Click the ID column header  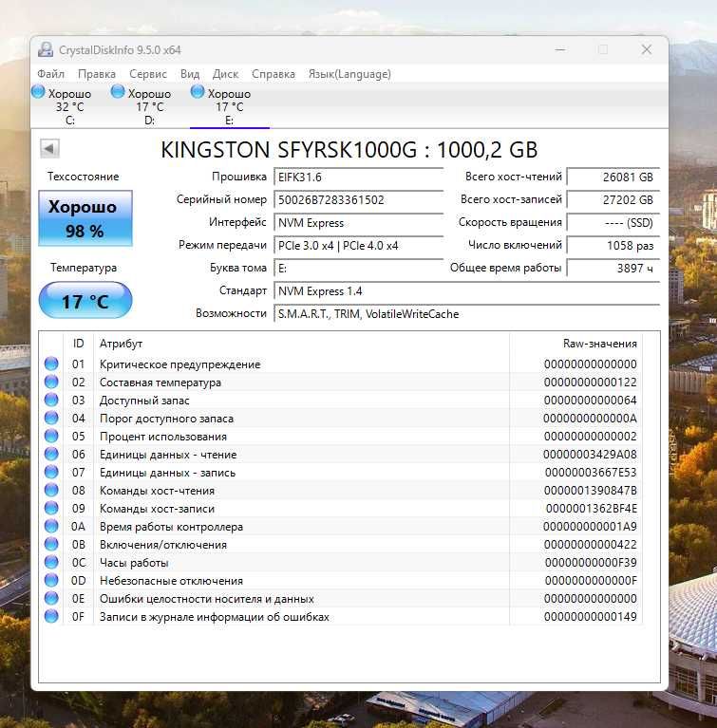pos(79,344)
